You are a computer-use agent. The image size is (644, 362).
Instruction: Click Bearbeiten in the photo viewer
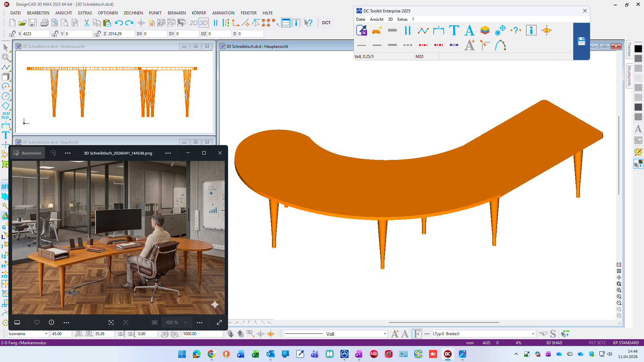tap(28, 153)
